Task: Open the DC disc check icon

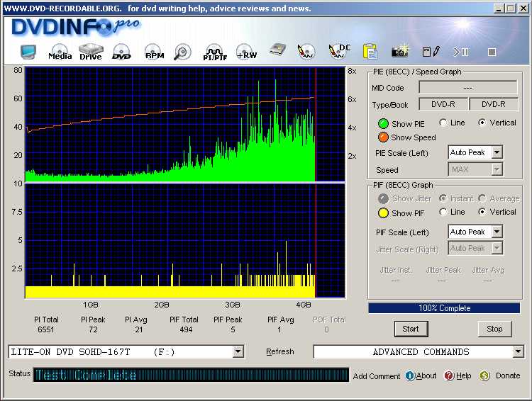Action: pyautogui.click(x=339, y=52)
